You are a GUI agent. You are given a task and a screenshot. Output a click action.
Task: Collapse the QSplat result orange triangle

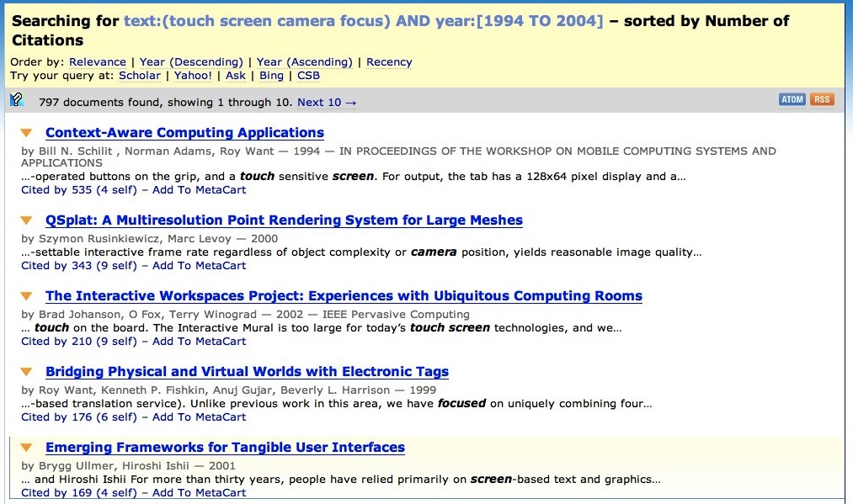pos(26,220)
